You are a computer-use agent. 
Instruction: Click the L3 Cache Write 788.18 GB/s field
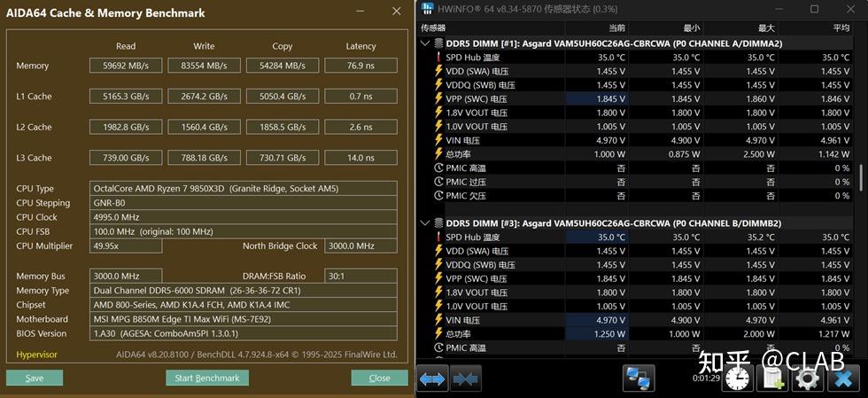[x=204, y=158]
